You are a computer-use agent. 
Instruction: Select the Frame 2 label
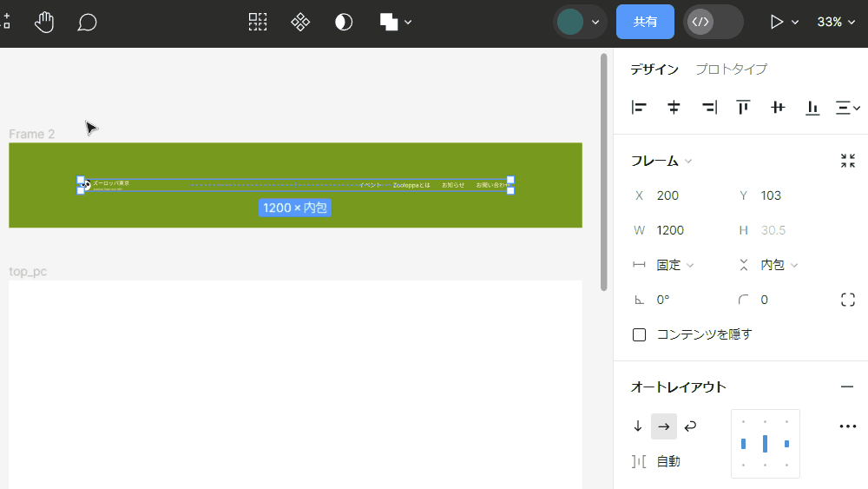31,134
